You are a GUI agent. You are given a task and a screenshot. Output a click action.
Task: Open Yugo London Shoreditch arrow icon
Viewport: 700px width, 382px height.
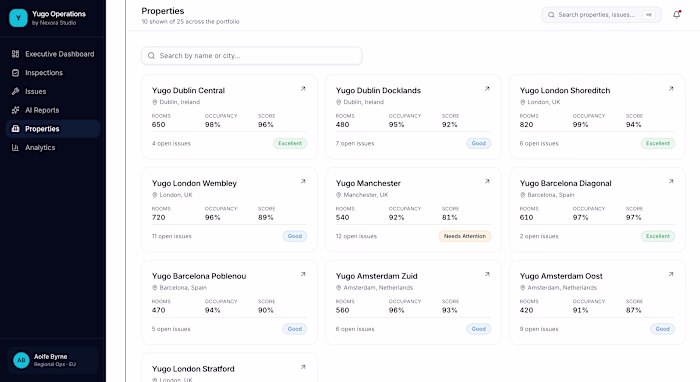pos(671,89)
